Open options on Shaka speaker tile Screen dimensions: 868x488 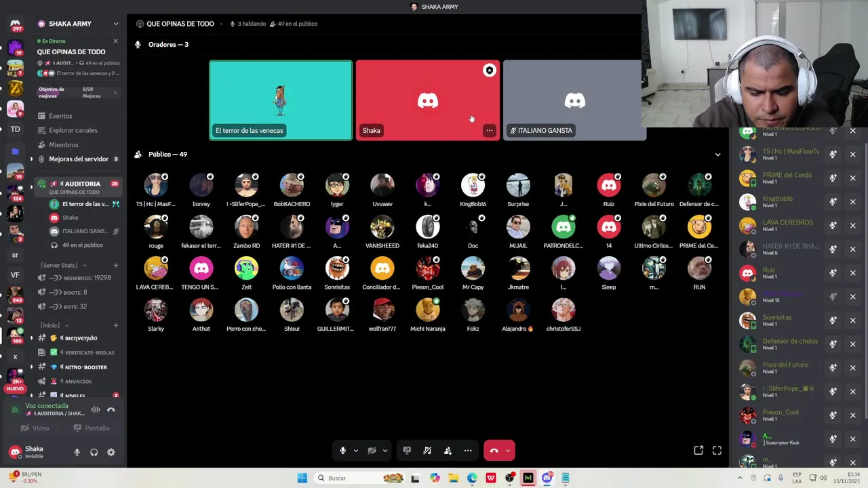(x=489, y=130)
